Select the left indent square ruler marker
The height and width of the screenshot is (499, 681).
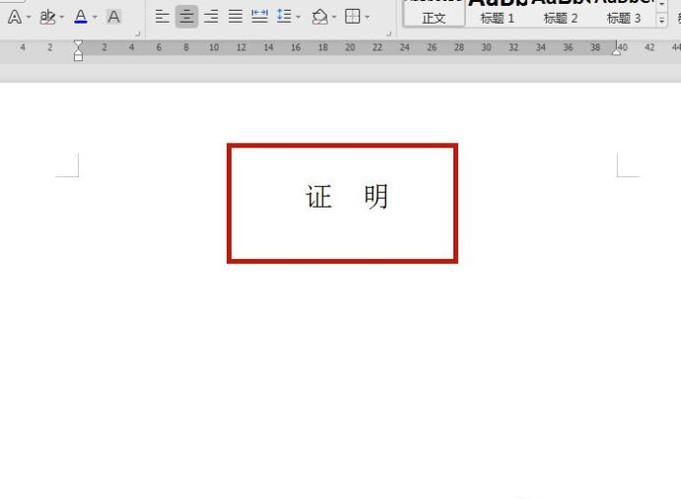tap(78, 57)
